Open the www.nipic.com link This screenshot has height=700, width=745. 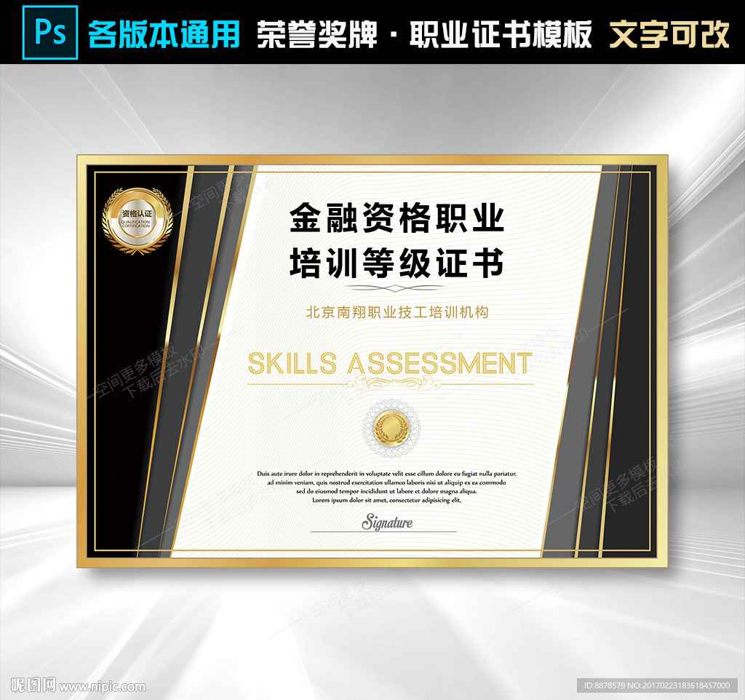coord(102,687)
